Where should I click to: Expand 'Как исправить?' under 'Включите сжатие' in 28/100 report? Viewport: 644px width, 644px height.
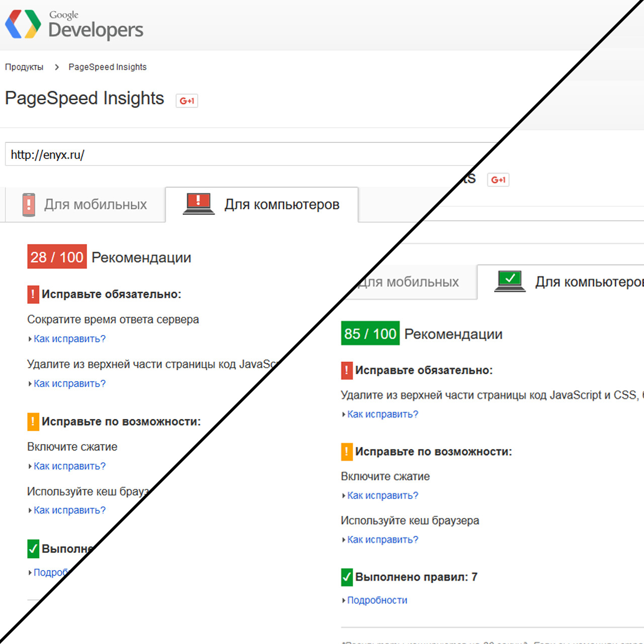tap(69, 466)
